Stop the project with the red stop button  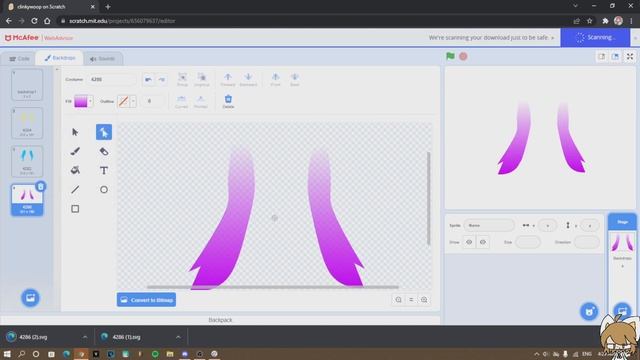[x=463, y=56]
